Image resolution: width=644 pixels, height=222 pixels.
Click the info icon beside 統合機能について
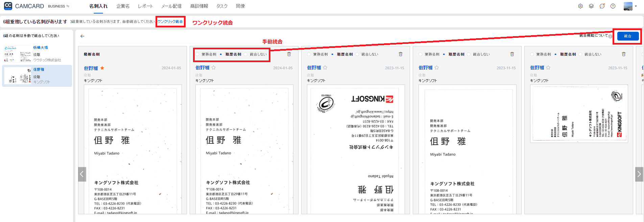[x=610, y=36]
